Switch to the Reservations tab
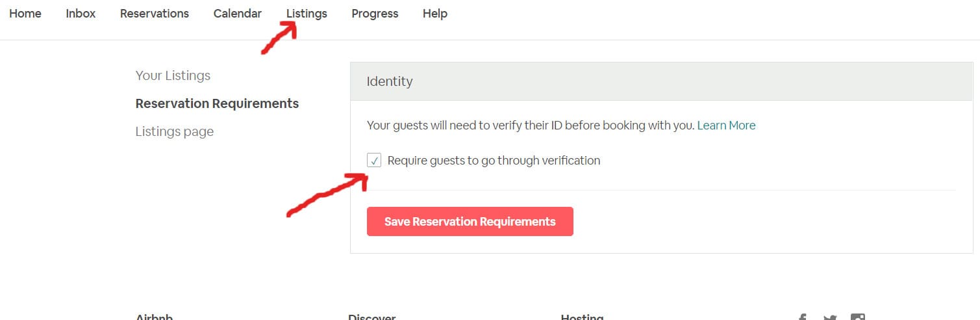Viewport: 980px width, 320px height. 155,14
